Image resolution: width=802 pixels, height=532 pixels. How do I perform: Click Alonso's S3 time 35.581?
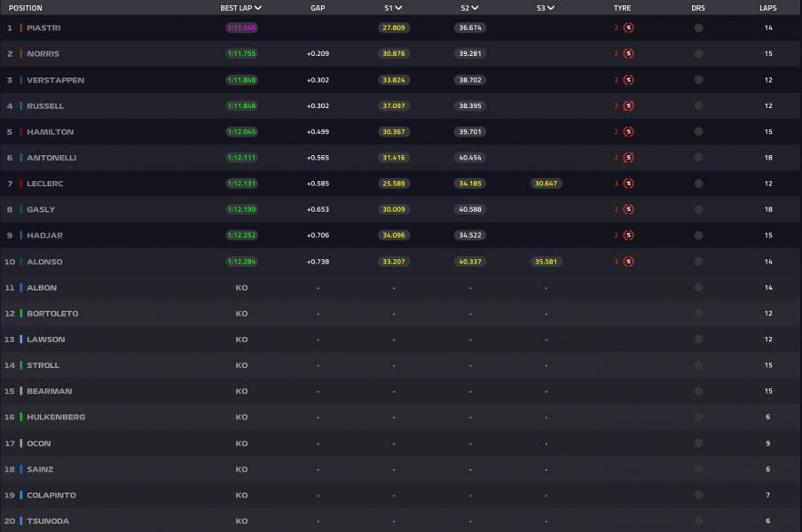click(x=546, y=262)
